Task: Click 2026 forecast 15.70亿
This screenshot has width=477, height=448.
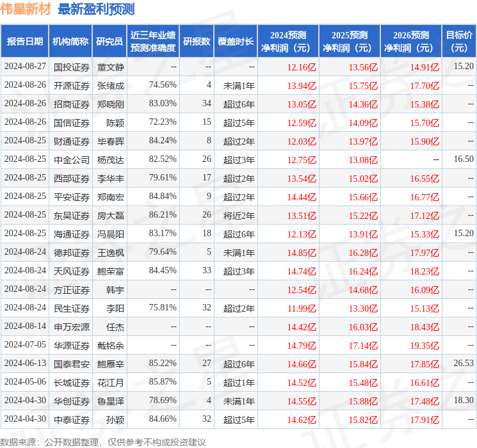Action: pyautogui.click(x=424, y=123)
